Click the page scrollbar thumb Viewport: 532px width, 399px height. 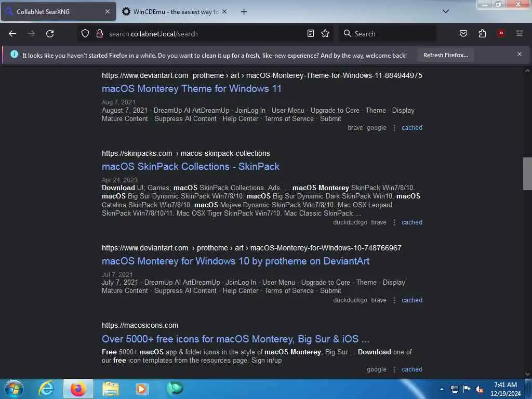527,174
